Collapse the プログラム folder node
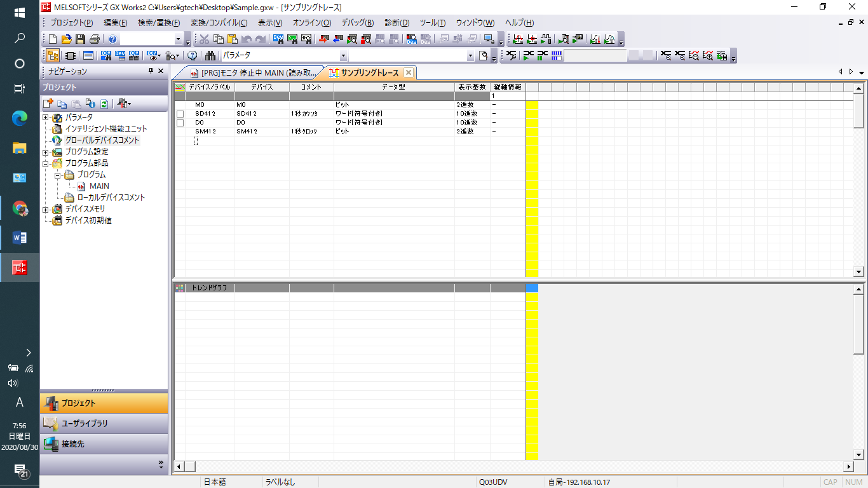Viewport: 868px width, 488px height. (57, 175)
